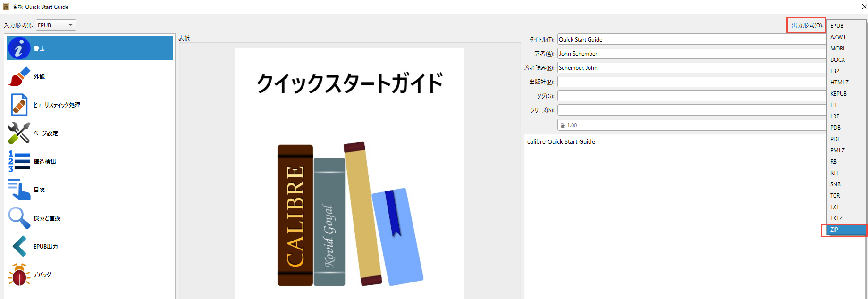868x299 pixels.
Task: Edit the 著者 field John Schember
Action: [x=692, y=54]
